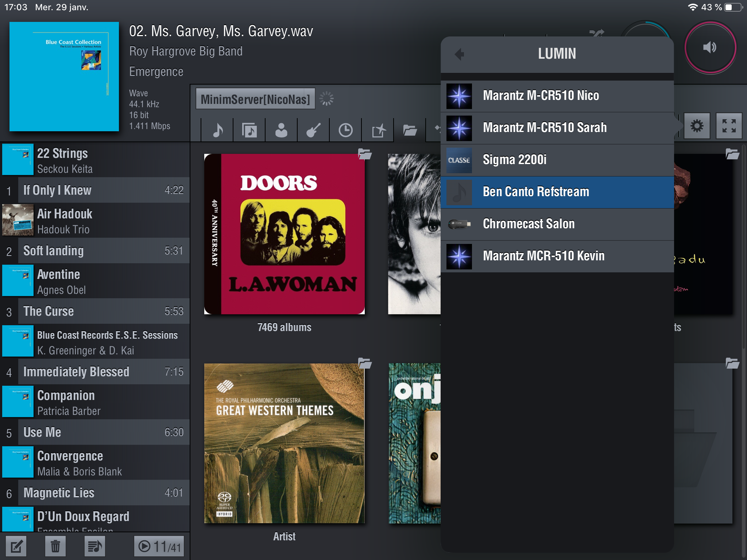This screenshot has height=560, width=747.
Task: Open the MinimServer[NicoNas] library selector
Action: [x=255, y=99]
